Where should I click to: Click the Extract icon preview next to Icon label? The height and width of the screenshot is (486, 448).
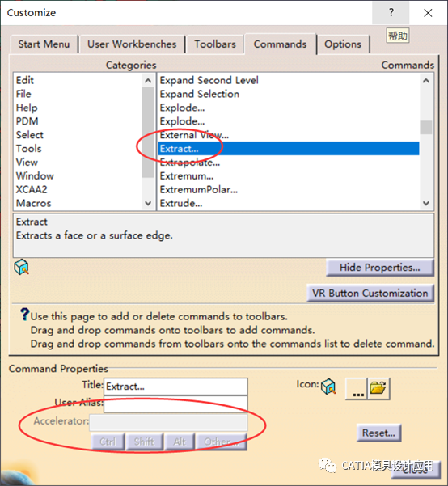(328, 387)
